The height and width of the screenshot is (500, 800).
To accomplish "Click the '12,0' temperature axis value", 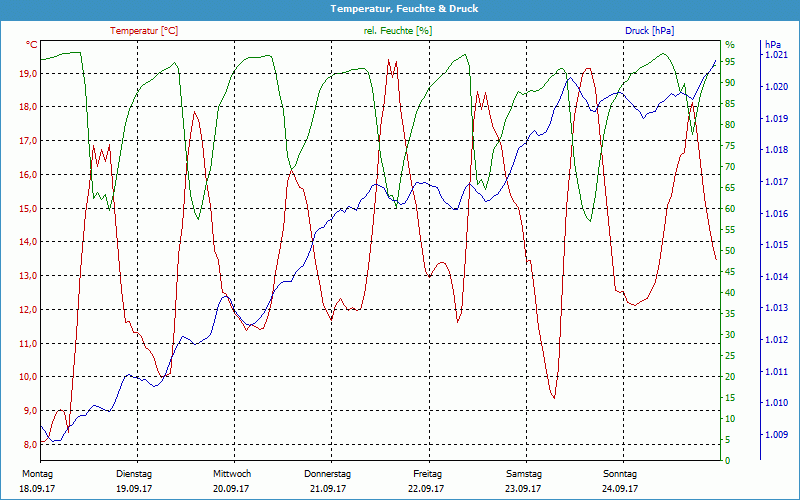I will (28, 310).
